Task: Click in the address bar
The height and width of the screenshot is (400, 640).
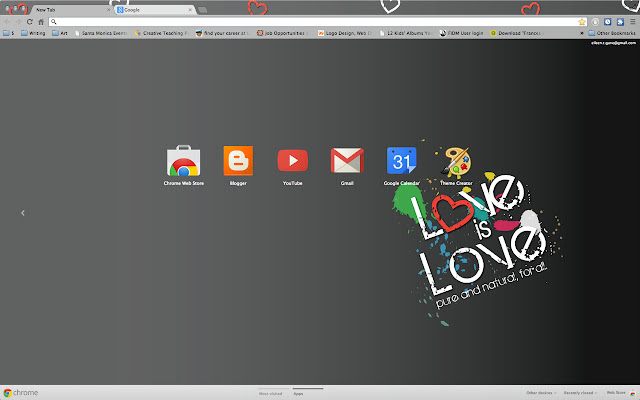Action: pyautogui.click(x=318, y=22)
